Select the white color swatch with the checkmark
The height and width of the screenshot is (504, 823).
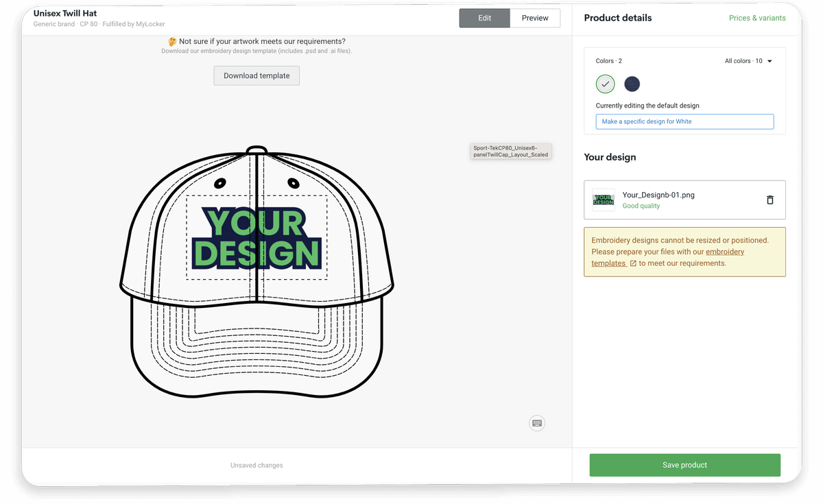pyautogui.click(x=605, y=84)
